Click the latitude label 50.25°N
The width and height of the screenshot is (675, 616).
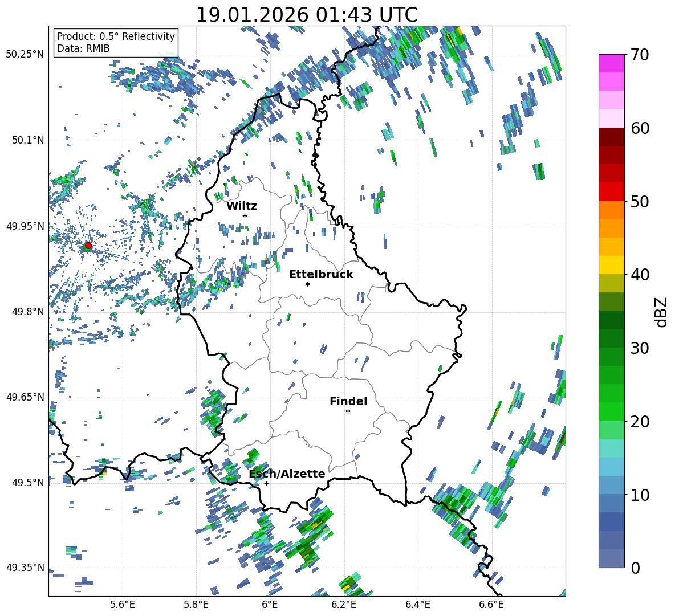click(26, 54)
